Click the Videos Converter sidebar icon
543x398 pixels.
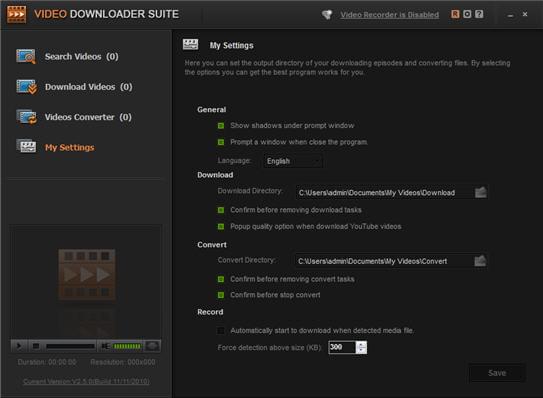tap(27, 117)
